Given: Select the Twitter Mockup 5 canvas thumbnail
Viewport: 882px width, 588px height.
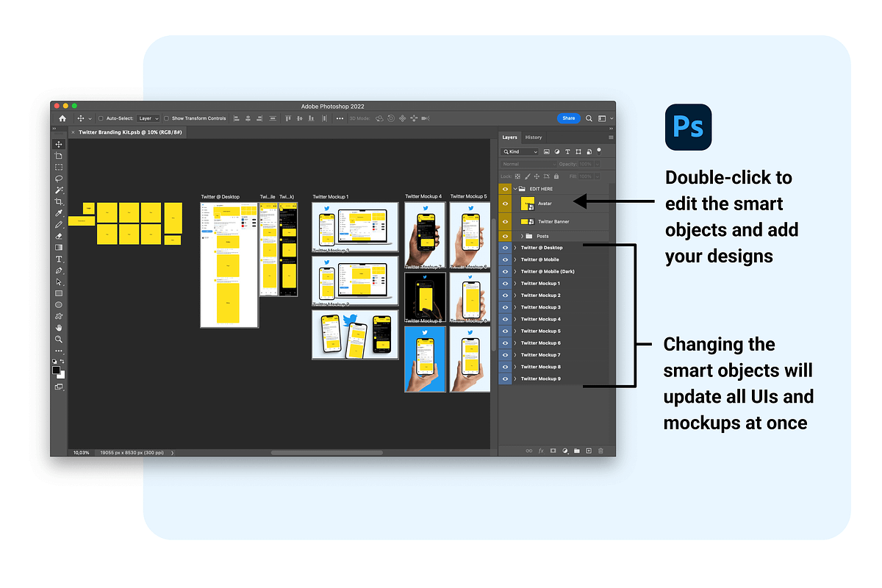Looking at the screenshot, I should pos(470,234).
